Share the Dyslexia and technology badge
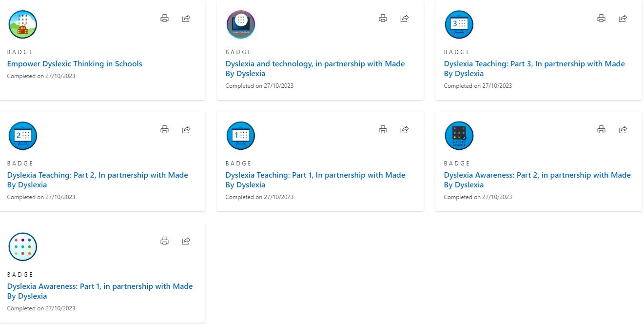The image size is (644, 325). click(404, 19)
